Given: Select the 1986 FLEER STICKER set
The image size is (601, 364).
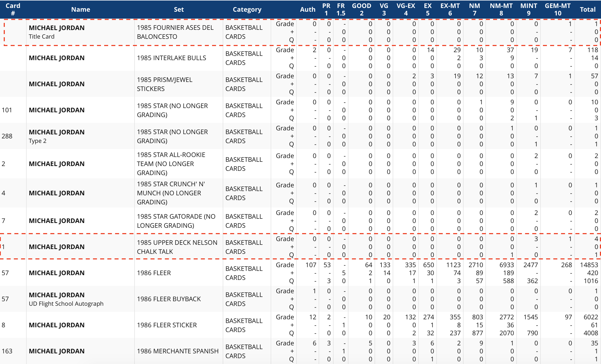Looking at the screenshot, I should pyautogui.click(x=167, y=325).
